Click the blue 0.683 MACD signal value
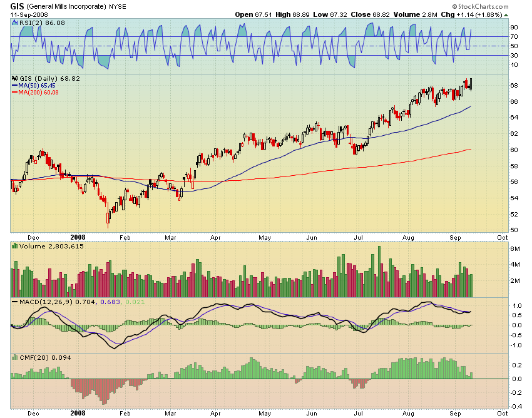The height and width of the screenshot is (418, 532). pos(110,302)
